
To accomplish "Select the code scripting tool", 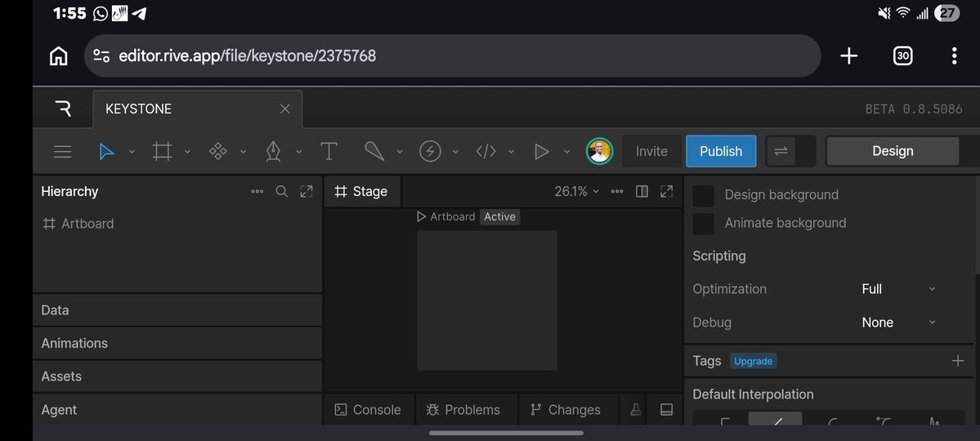I will tap(486, 151).
